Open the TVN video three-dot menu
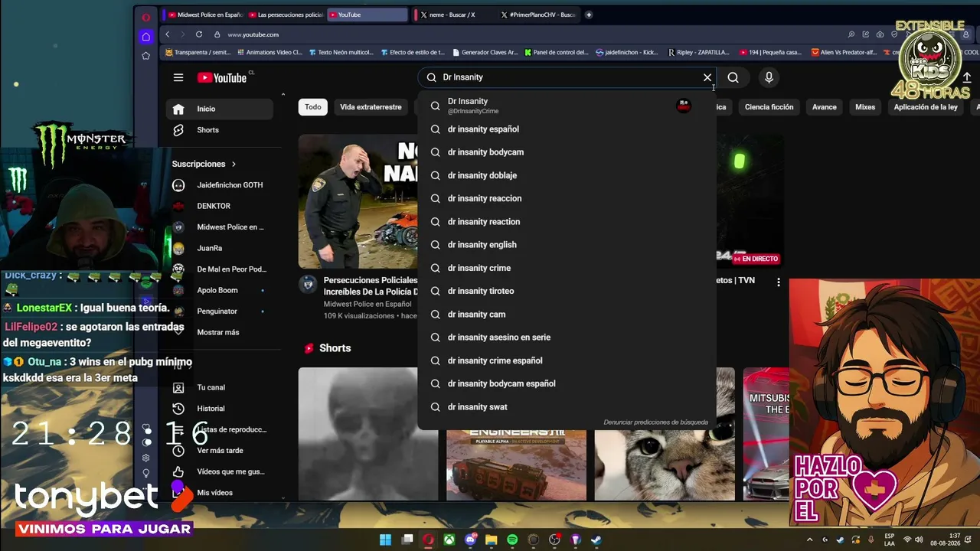Image resolution: width=980 pixels, height=551 pixels. 779,282
